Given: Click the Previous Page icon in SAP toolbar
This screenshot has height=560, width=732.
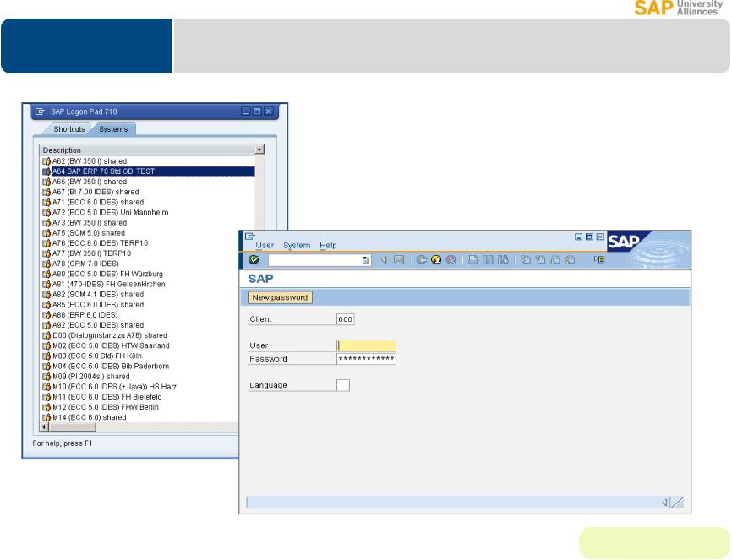Looking at the screenshot, I should point(540,259).
